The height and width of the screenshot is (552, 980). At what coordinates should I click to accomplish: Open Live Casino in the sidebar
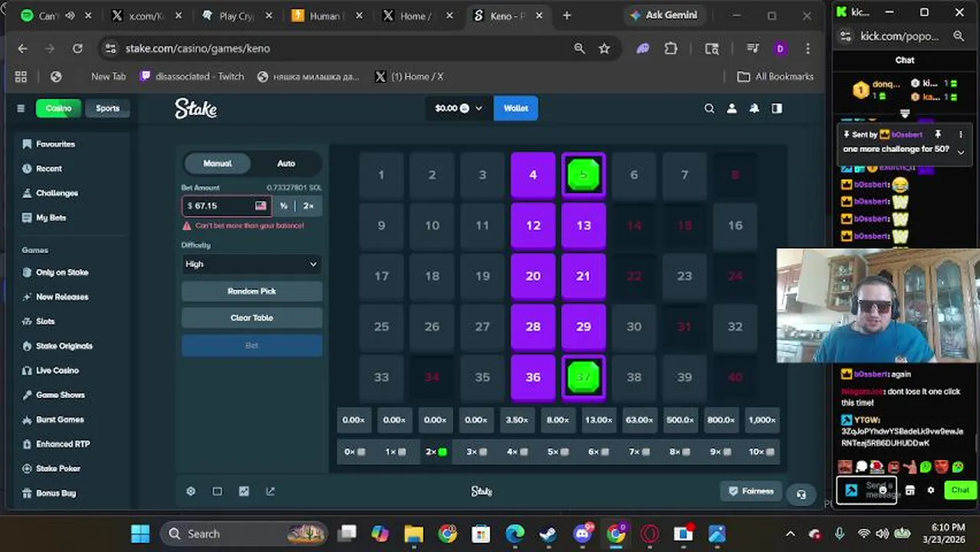(57, 370)
